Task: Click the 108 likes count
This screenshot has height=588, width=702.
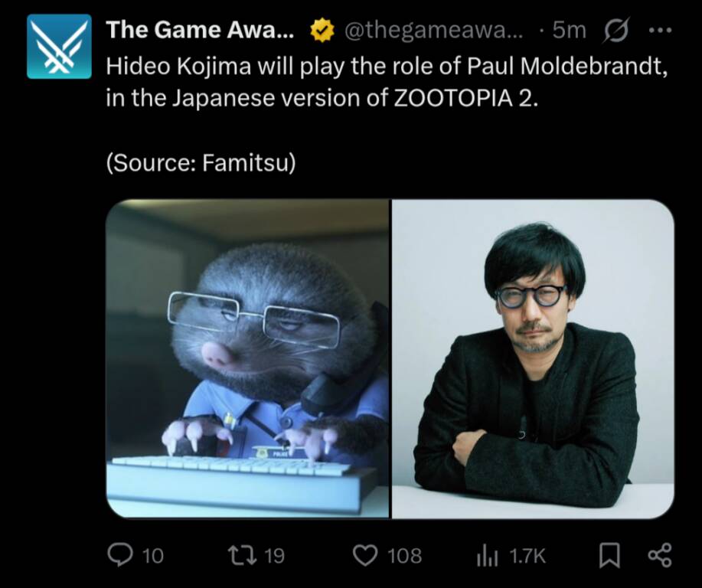Action: click(405, 556)
